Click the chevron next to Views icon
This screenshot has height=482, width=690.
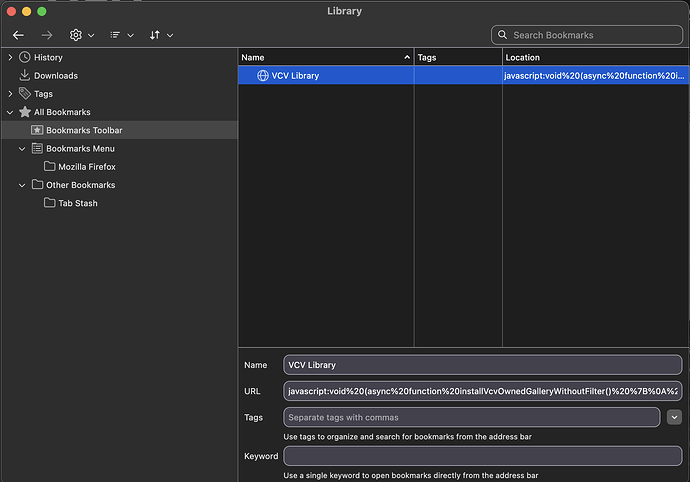pyautogui.click(x=131, y=36)
